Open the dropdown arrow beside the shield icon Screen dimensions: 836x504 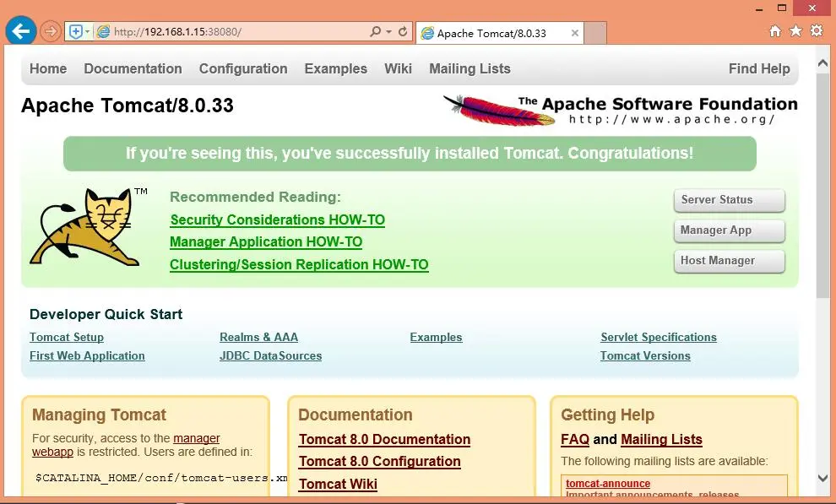[x=88, y=32]
